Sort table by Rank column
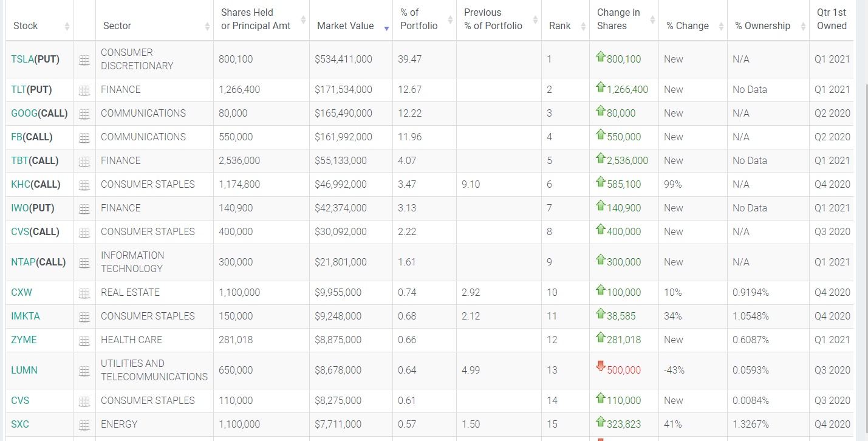 coord(565,20)
